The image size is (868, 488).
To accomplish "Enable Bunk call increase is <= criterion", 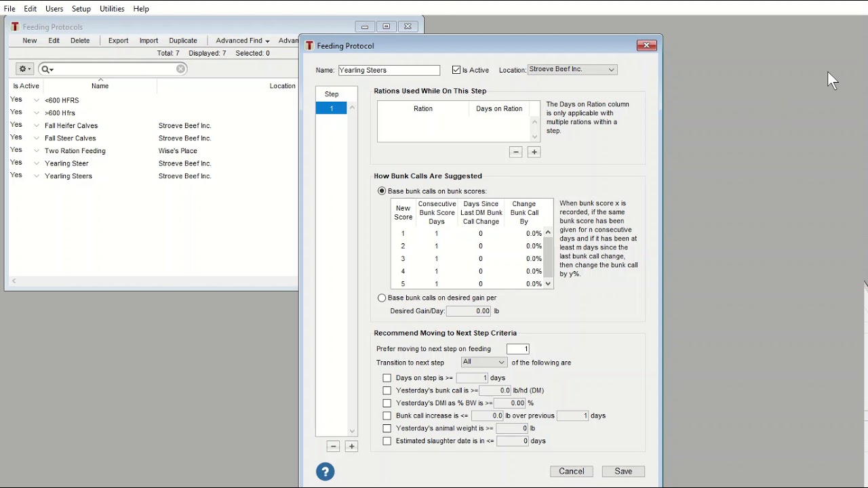I will tap(387, 415).
